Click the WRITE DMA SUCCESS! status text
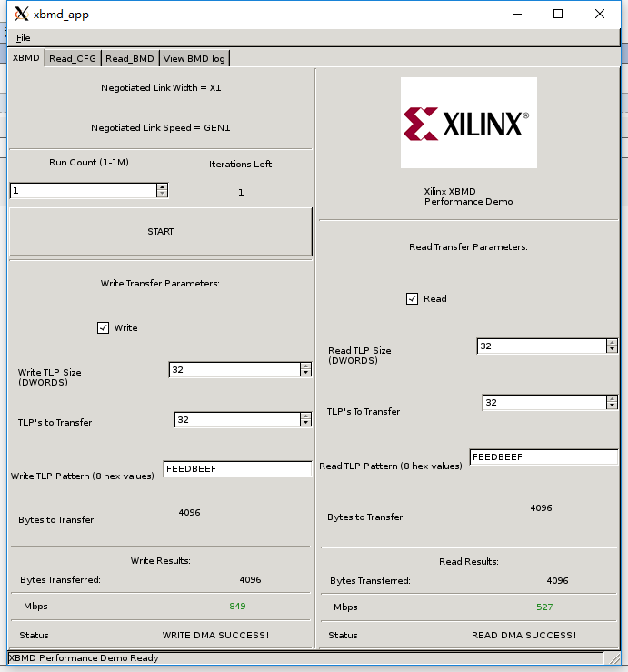This screenshot has width=628, height=672. (x=215, y=635)
